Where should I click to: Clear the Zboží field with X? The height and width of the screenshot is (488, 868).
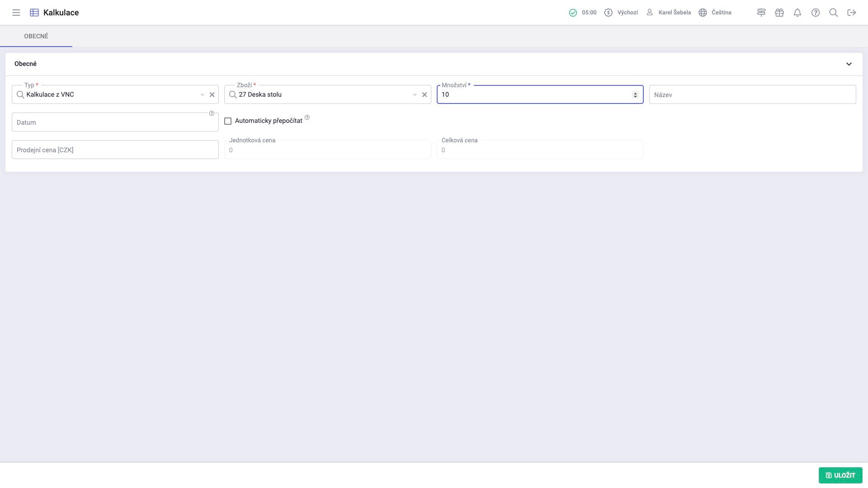(x=425, y=95)
